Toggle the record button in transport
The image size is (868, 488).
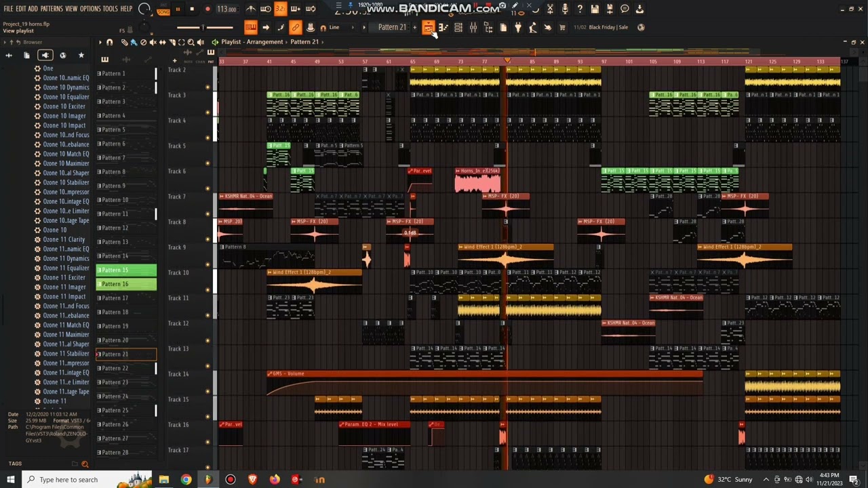pyautogui.click(x=208, y=9)
